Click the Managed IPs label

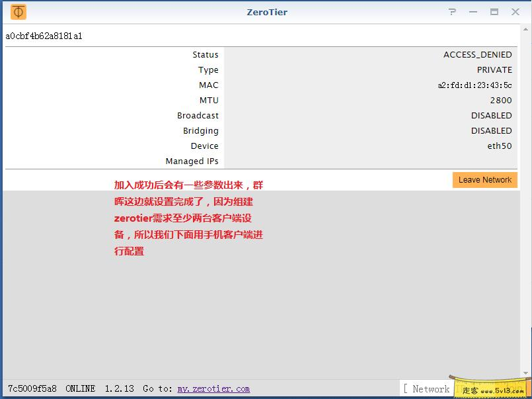192,161
